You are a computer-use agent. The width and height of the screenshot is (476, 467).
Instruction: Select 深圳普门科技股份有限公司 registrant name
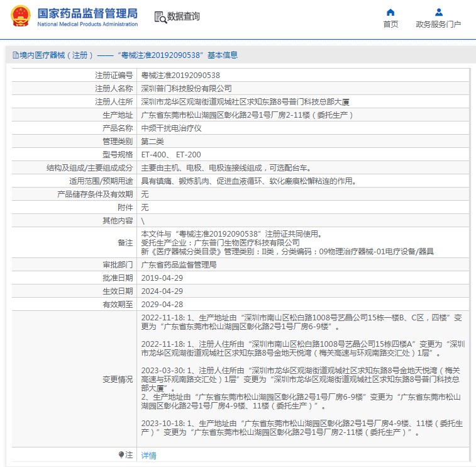click(x=186, y=88)
